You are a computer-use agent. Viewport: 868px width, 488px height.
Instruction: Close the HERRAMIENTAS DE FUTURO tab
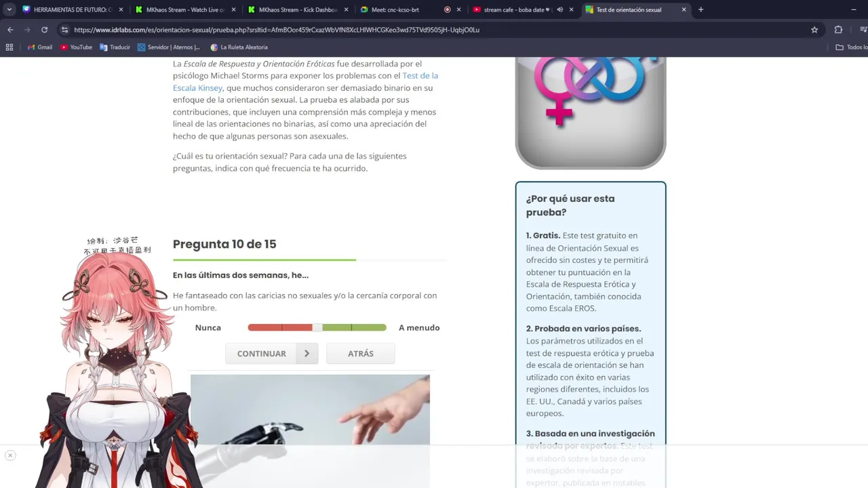click(121, 9)
